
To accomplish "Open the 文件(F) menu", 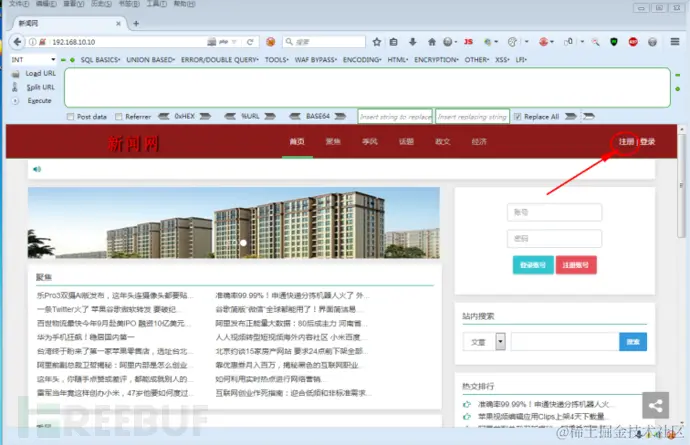I will click(19, 4).
